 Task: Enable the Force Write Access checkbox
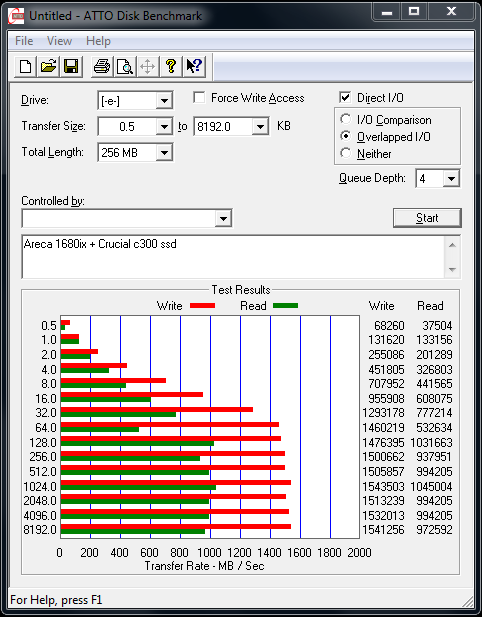(x=199, y=98)
